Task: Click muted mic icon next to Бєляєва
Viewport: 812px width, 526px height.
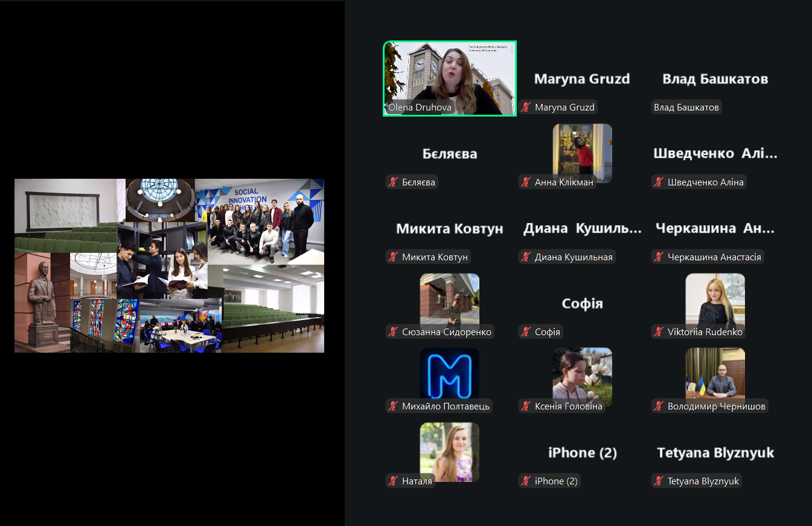Action: 393,182
